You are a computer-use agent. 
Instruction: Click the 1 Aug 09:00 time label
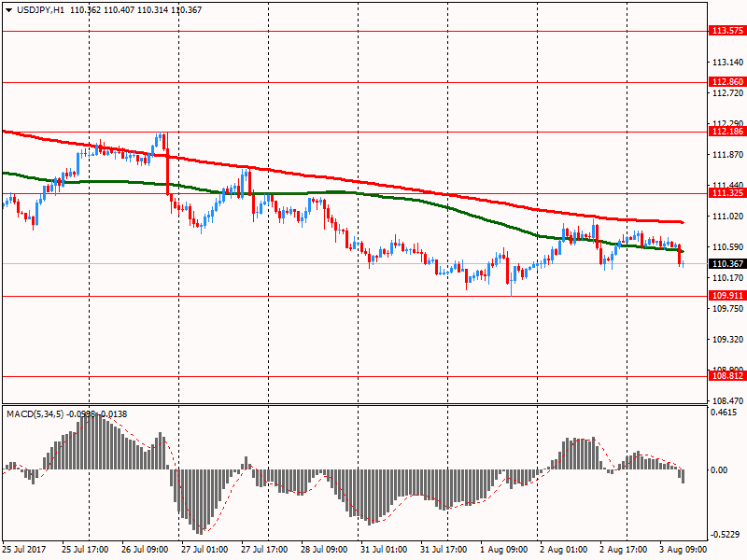503,550
